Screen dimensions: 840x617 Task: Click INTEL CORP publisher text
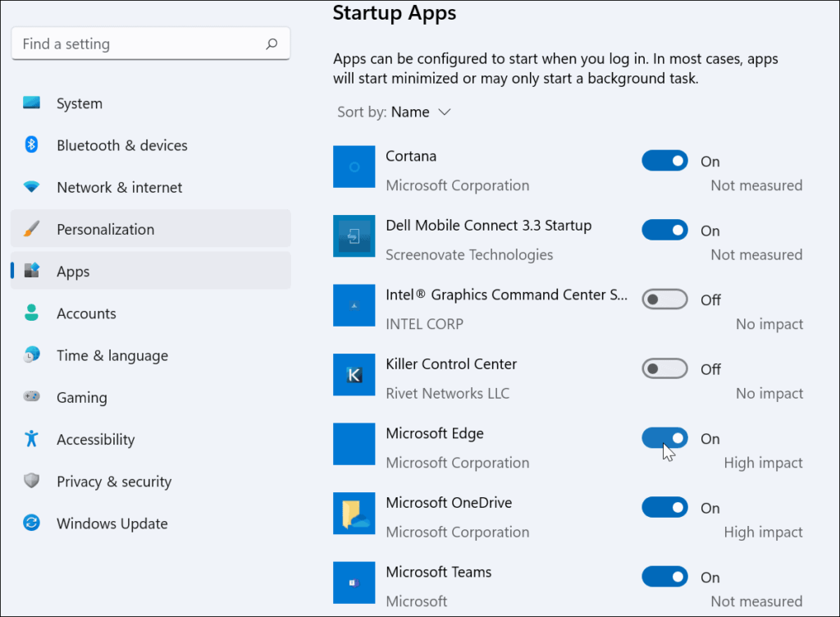pos(424,324)
